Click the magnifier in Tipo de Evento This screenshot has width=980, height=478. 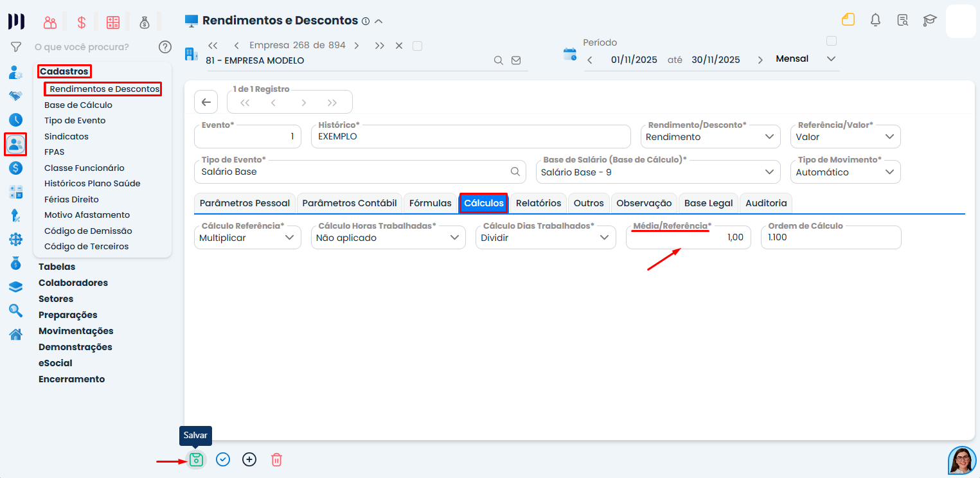[515, 172]
